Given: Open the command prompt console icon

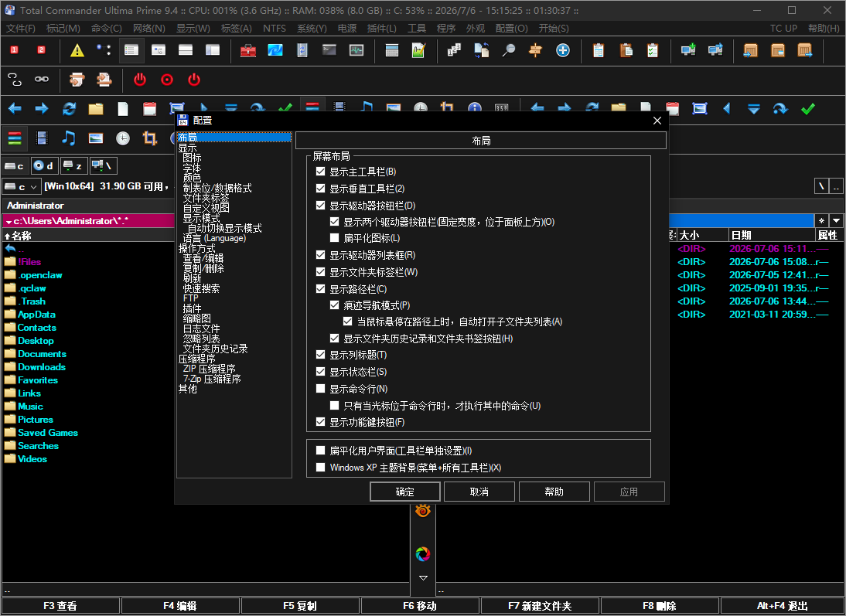Looking at the screenshot, I should coord(329,50).
